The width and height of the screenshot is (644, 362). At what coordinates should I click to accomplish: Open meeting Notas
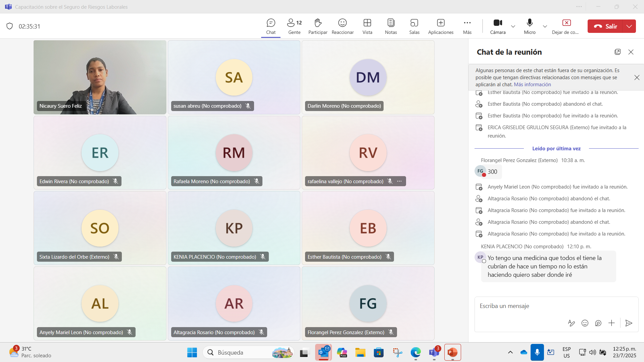point(391,26)
